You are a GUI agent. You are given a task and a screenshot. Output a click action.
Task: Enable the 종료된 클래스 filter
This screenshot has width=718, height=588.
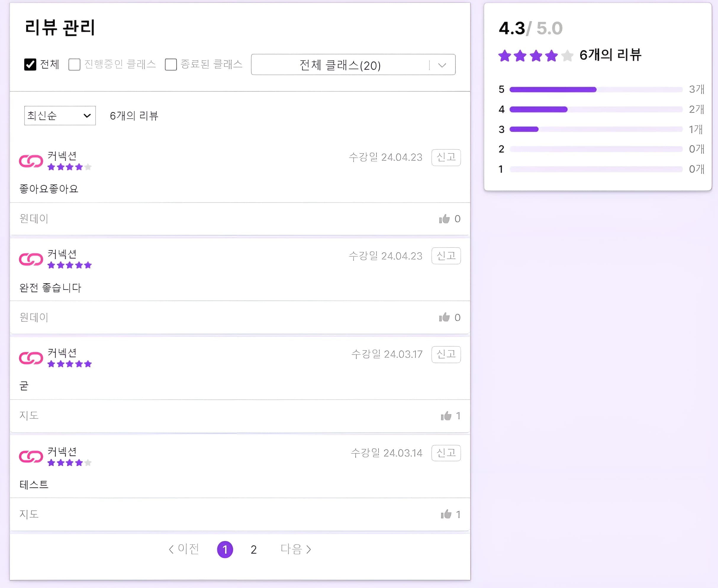[x=170, y=64]
